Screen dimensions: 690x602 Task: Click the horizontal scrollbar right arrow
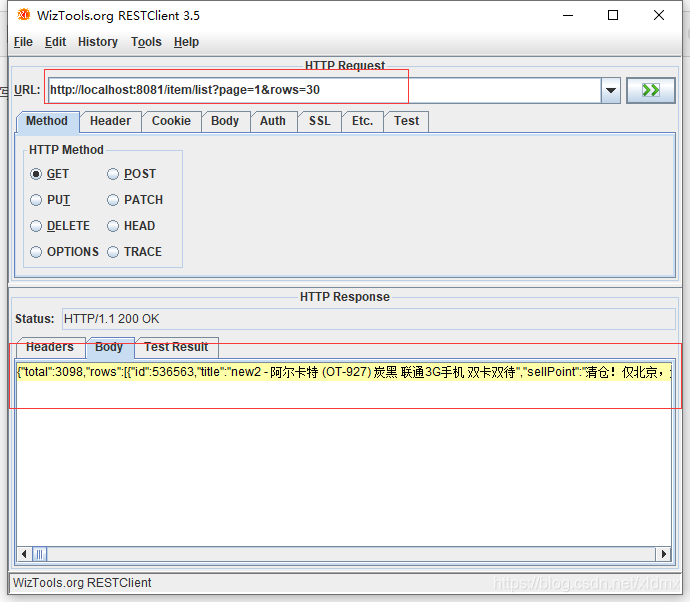click(663, 554)
